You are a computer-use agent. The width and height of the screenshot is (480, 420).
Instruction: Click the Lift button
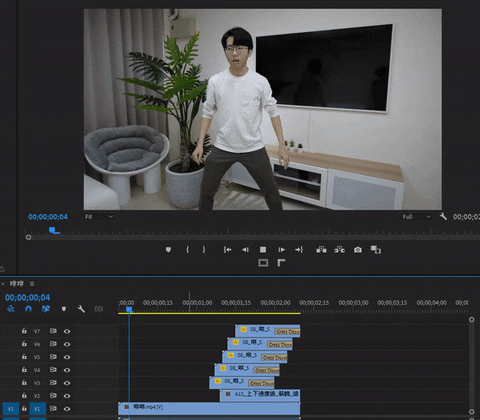[321, 249]
